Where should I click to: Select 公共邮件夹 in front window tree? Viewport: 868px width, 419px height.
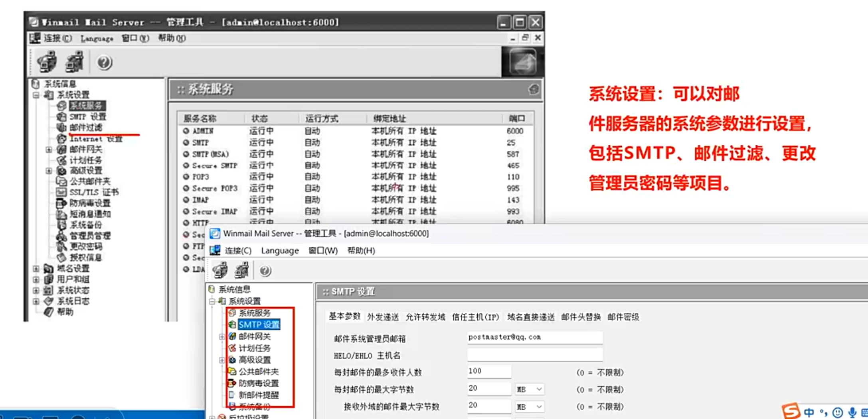[259, 372]
